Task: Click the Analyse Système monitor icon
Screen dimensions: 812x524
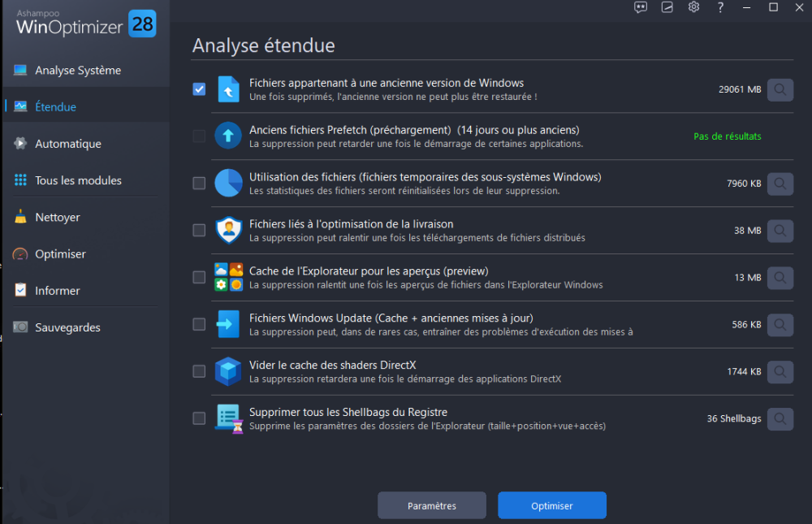Action: click(x=20, y=70)
